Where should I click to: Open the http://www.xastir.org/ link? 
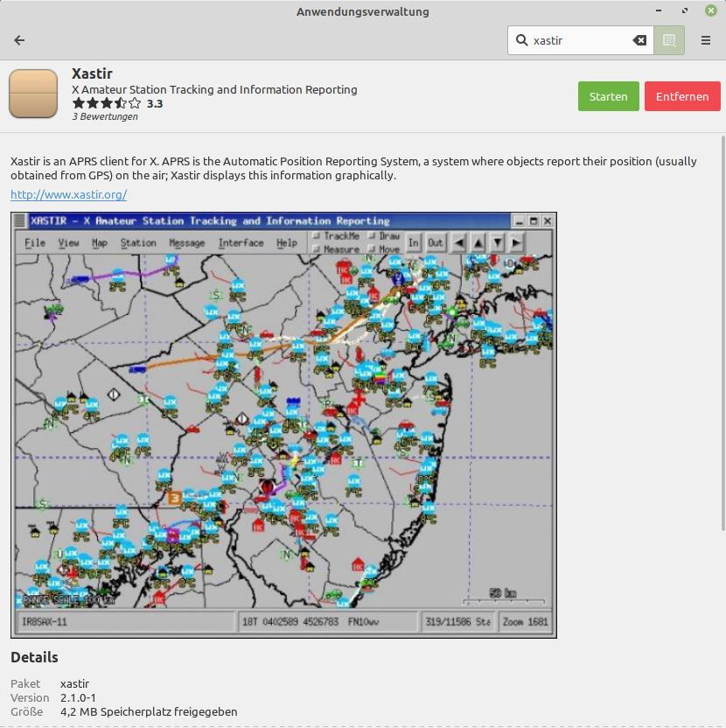(x=69, y=194)
